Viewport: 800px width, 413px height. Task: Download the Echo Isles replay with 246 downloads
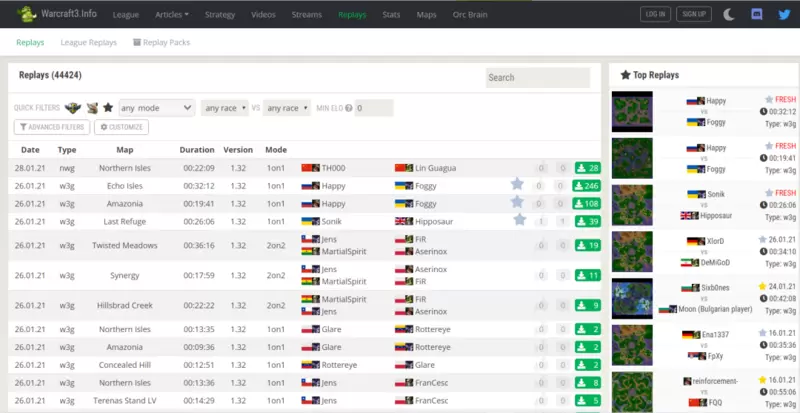(587, 185)
